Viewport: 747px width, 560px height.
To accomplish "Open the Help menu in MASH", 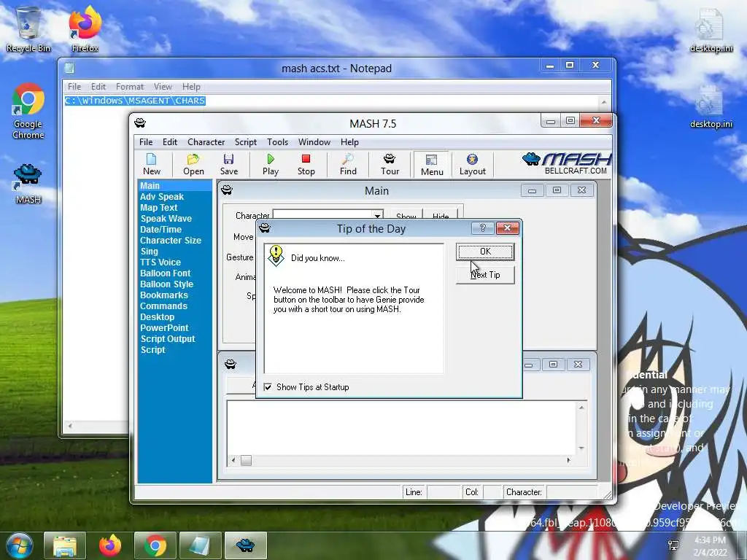I will pos(349,142).
